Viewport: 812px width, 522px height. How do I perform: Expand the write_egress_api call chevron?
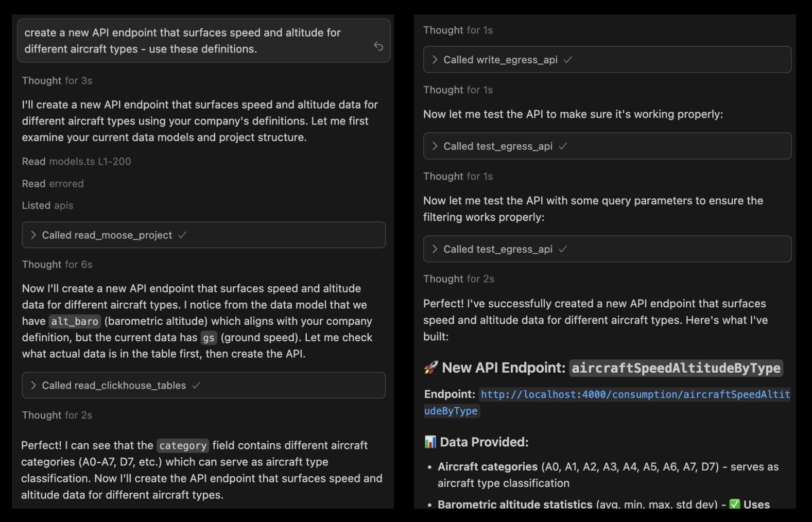[x=435, y=60]
